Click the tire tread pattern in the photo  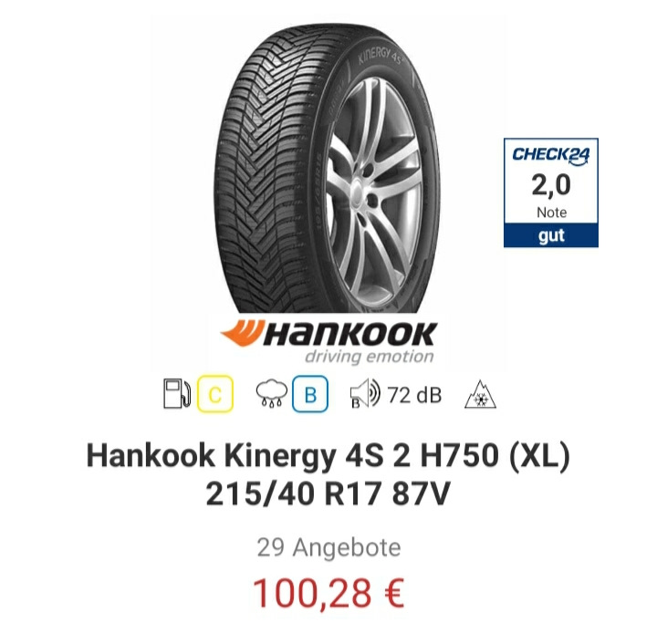click(262, 168)
